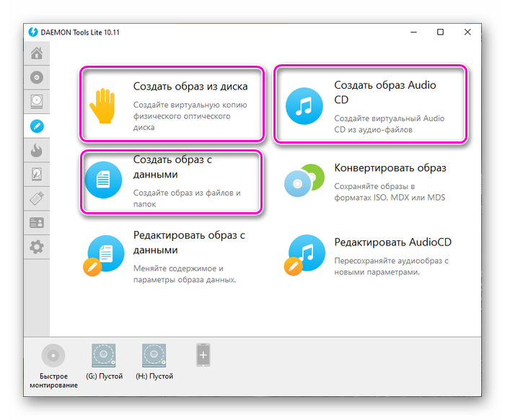505x420 pixels.
Task: Minimize the DAEMON Tools window
Action: point(414,32)
